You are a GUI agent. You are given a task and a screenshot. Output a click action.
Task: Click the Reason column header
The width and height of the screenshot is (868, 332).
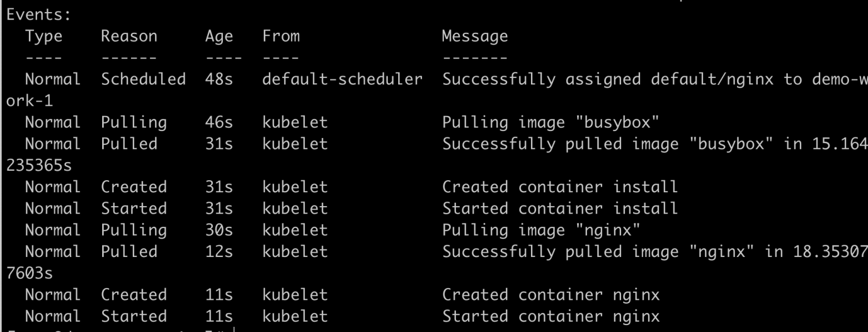tap(129, 36)
